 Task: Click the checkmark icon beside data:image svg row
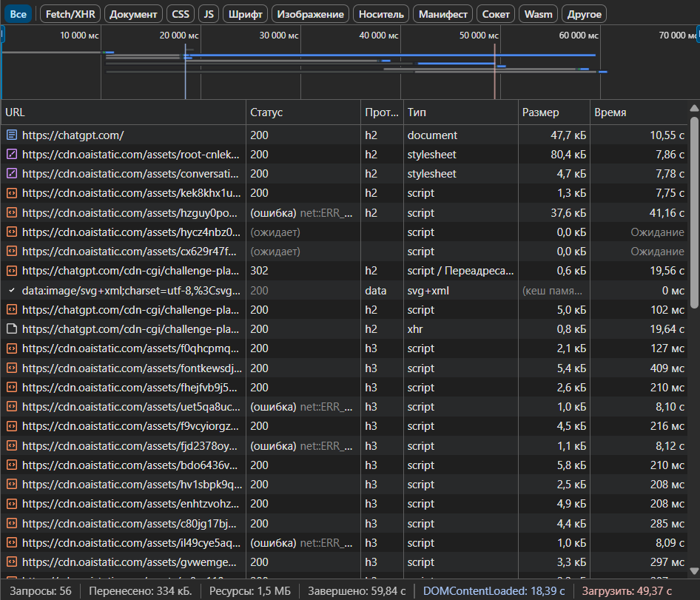12,290
